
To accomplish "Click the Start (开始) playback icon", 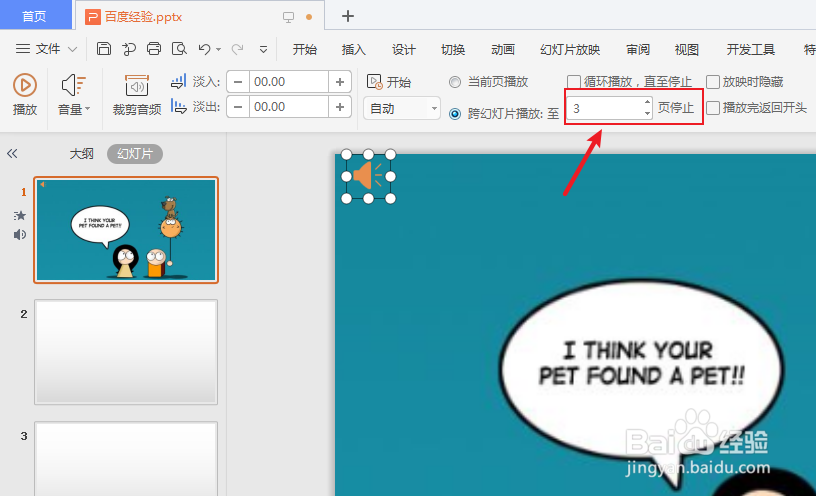I will [x=374, y=82].
